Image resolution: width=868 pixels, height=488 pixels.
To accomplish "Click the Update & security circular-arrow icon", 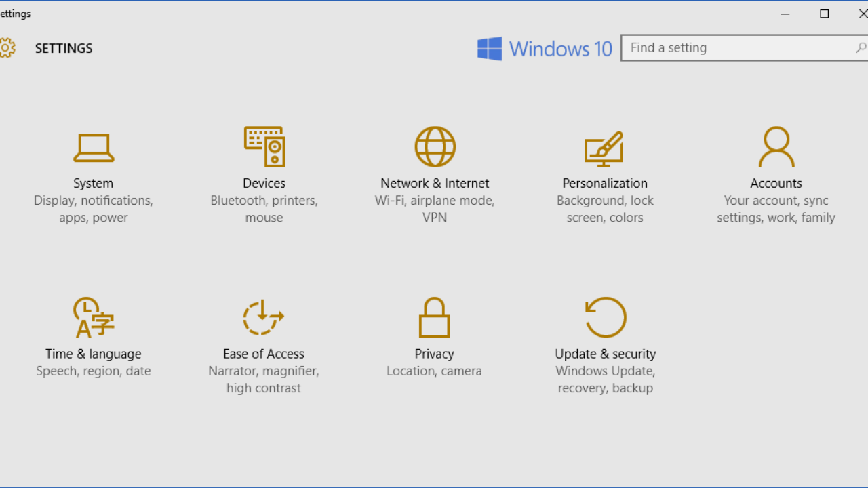I will click(605, 317).
